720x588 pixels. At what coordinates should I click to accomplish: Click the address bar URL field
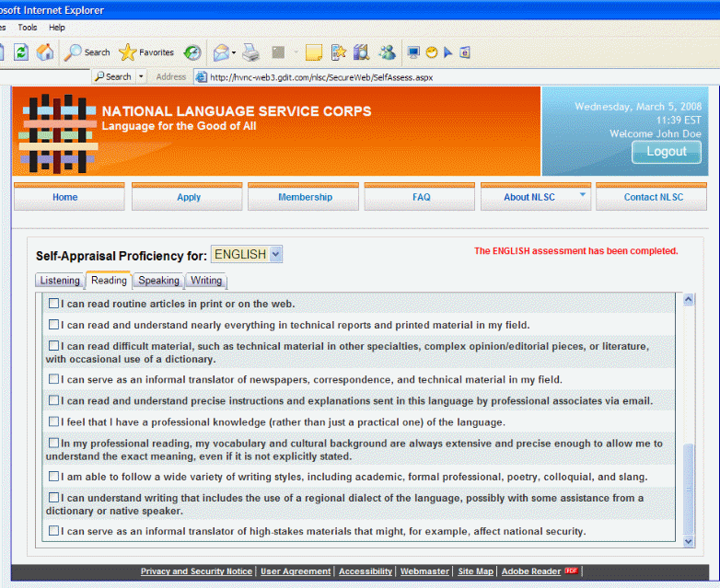(x=457, y=77)
